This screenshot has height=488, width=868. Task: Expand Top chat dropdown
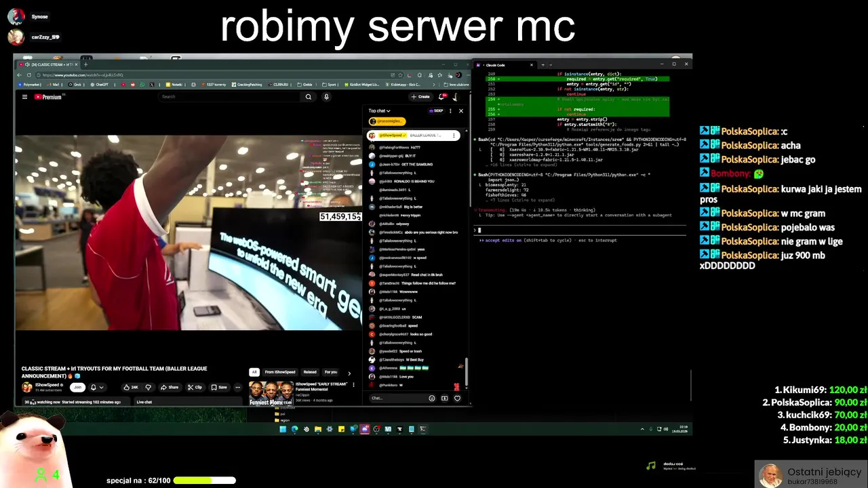coord(380,110)
